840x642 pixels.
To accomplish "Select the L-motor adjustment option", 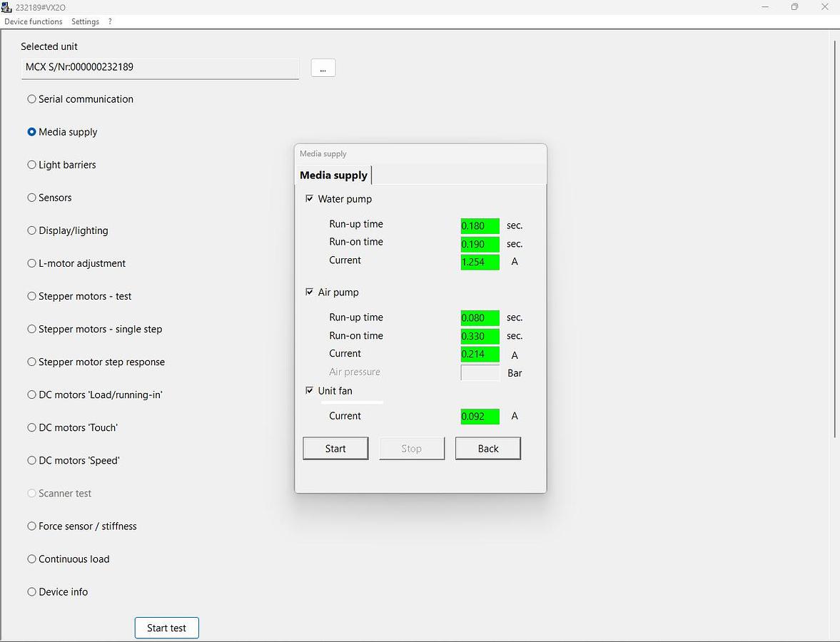I will pos(31,263).
